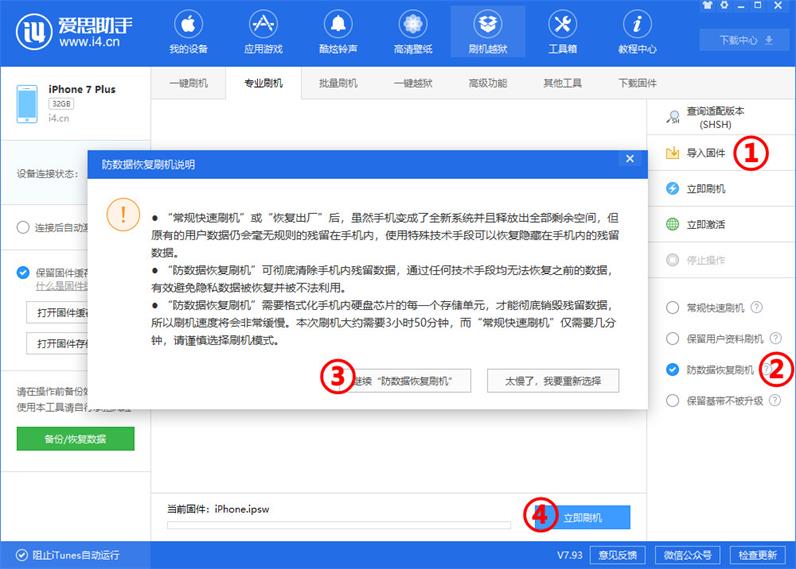Select the 防数据恢复刷机 radio option
Screen dimensions: 796x569
(x=672, y=370)
